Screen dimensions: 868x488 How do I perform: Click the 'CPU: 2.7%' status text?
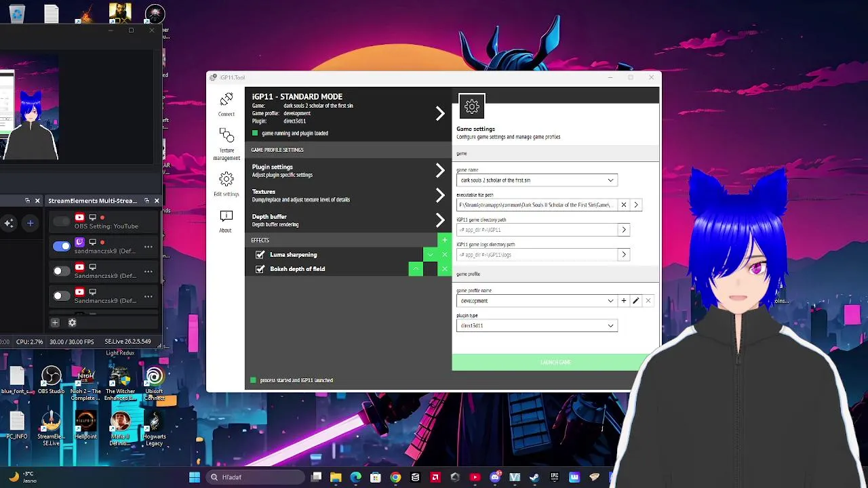[x=30, y=342]
